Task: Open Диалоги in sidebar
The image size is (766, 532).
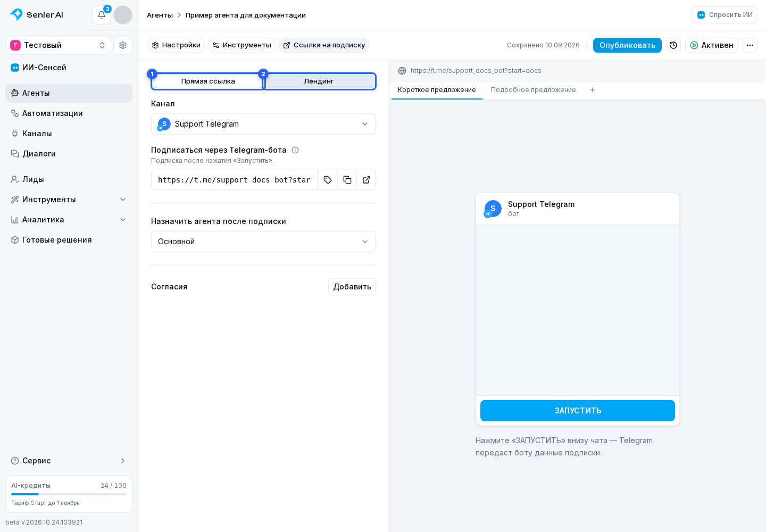Action: pos(69,154)
